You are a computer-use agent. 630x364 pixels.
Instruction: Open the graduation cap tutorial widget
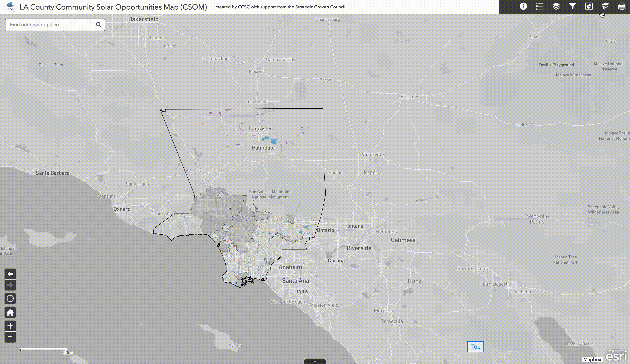[605, 7]
